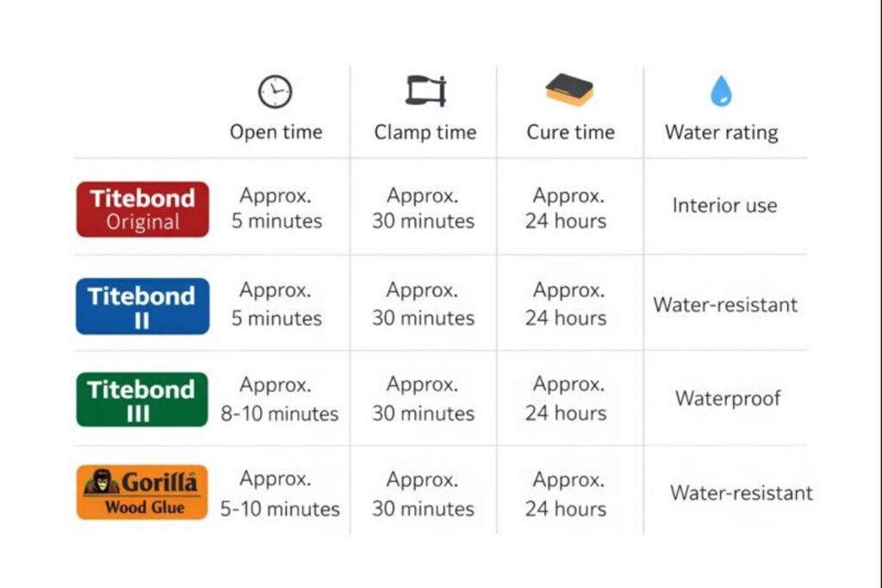Viewport: 882px width, 588px height.
Task: Click the orange Gorilla Wood Glue logo
Action: (x=142, y=492)
